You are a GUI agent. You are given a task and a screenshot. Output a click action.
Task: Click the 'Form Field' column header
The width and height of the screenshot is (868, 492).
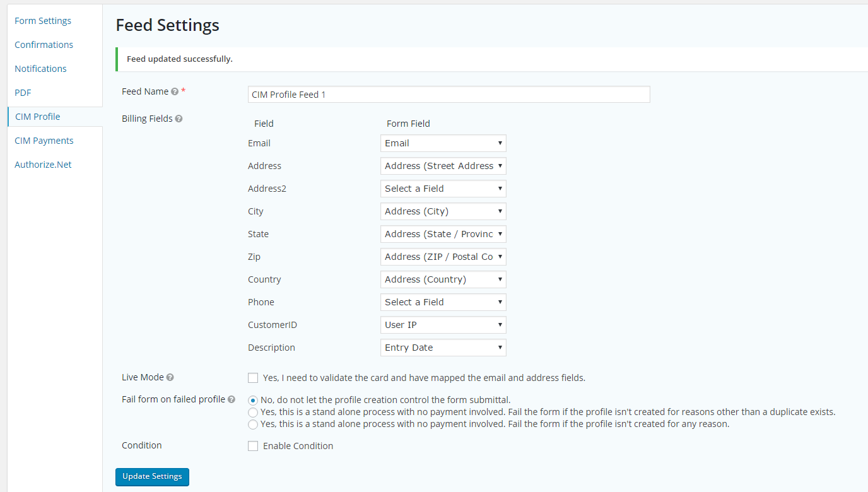coord(408,124)
